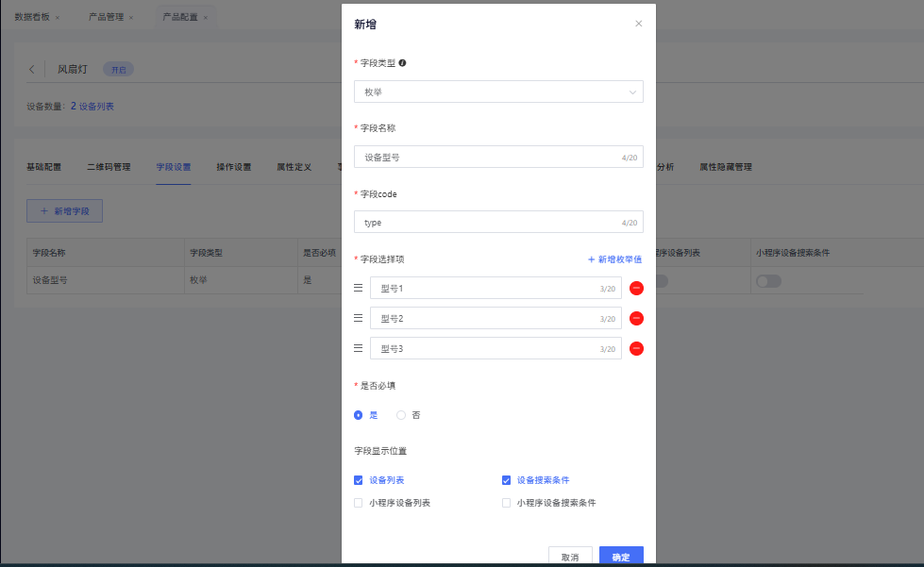Click drag handle icon for 型号1

[x=358, y=289]
